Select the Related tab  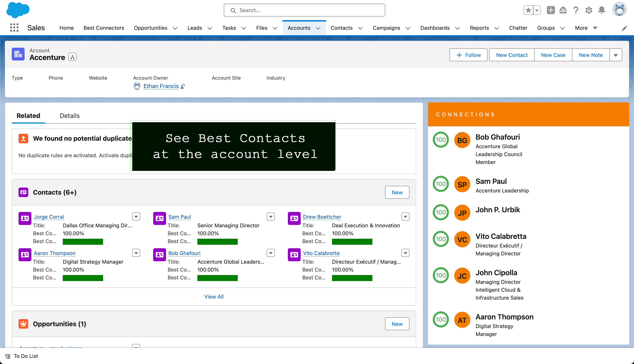tap(28, 116)
